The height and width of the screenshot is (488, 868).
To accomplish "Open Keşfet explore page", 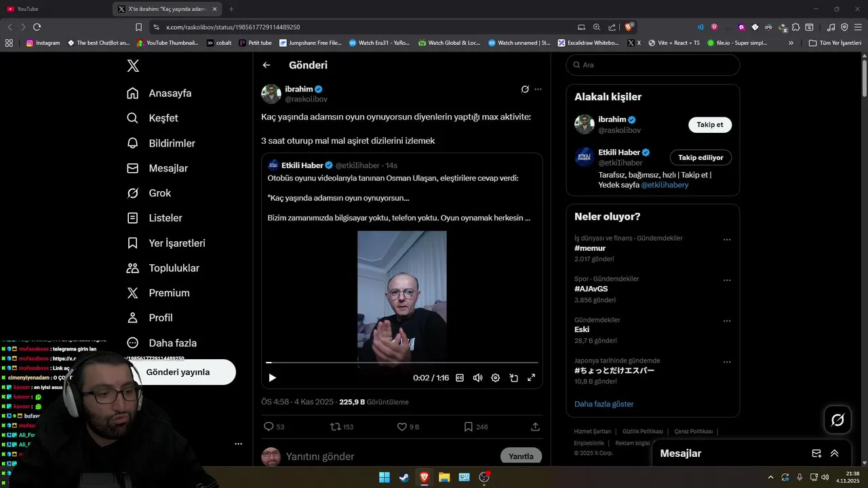I will point(153,118).
